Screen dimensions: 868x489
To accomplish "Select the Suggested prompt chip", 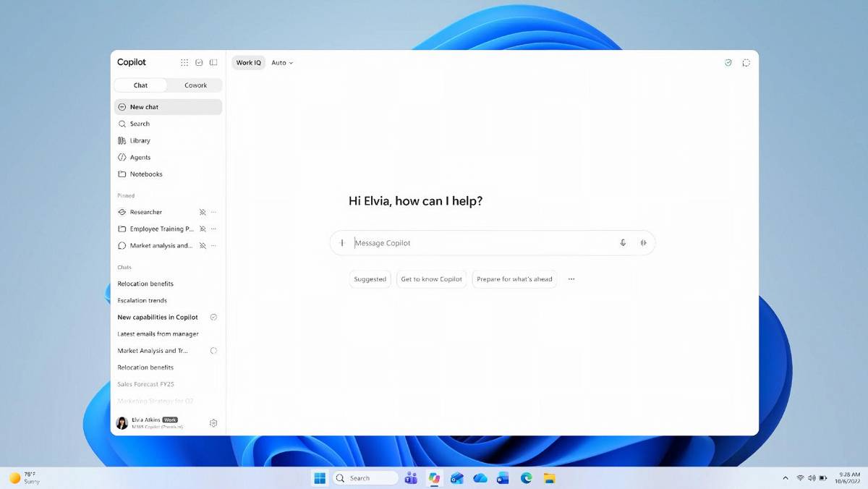I will tap(370, 279).
